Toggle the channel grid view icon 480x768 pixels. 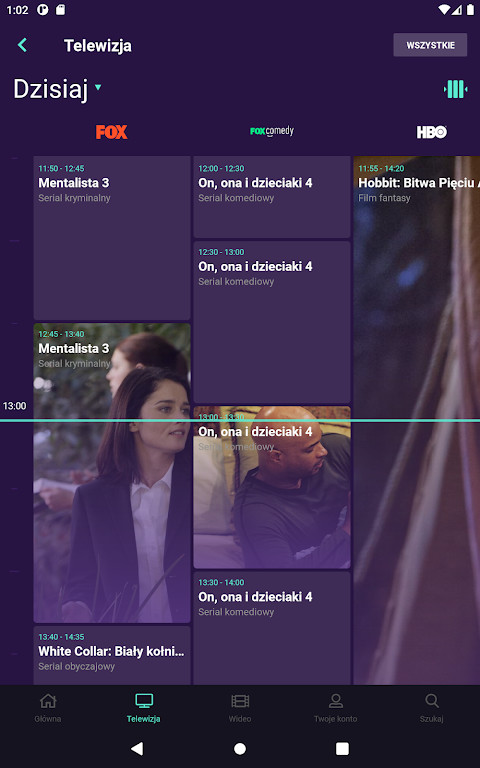pyautogui.click(x=455, y=89)
